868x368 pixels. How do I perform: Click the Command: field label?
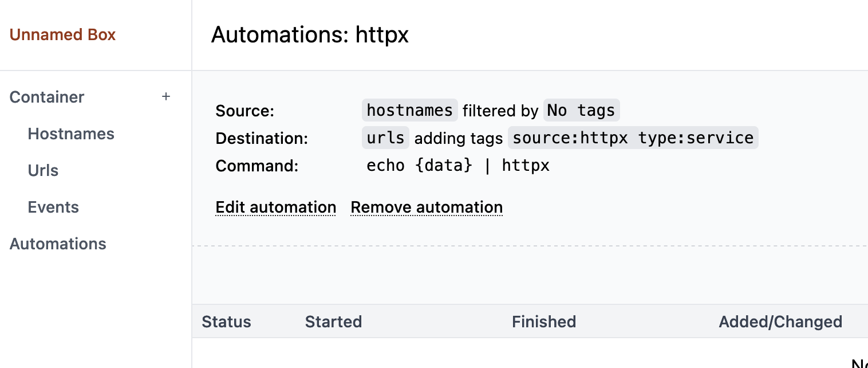257,166
